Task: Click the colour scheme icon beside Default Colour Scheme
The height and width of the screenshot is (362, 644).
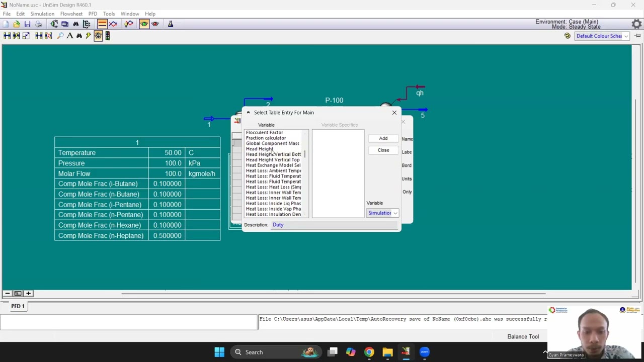Action: (568, 36)
